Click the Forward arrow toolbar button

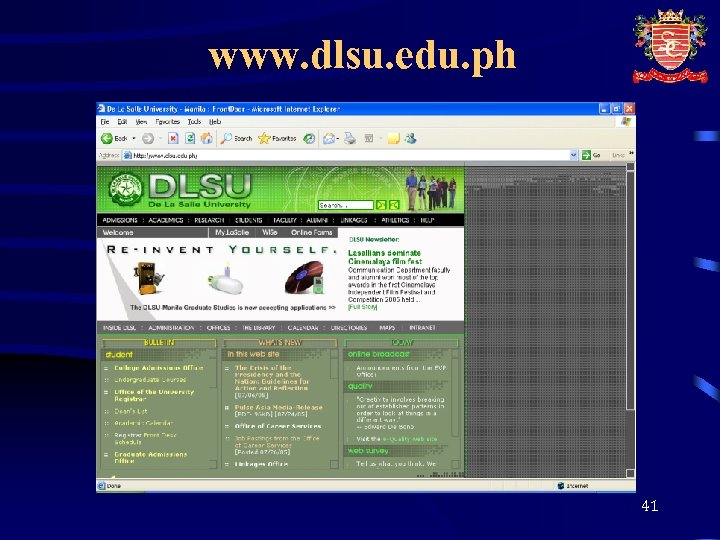[x=147, y=138]
